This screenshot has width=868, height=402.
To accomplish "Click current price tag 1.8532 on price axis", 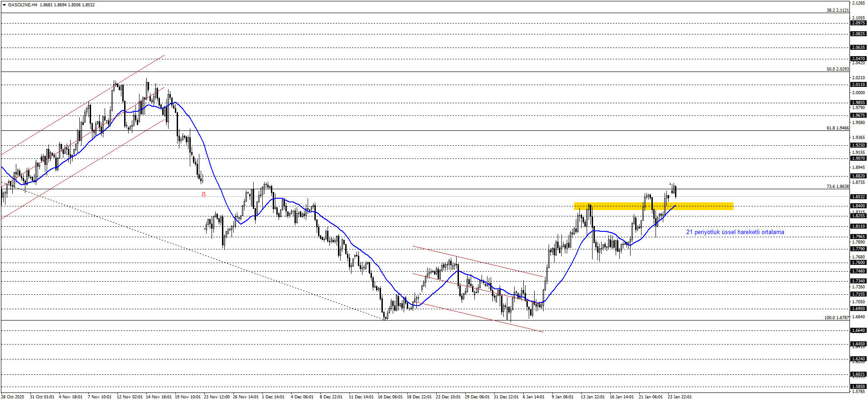I will [x=858, y=197].
